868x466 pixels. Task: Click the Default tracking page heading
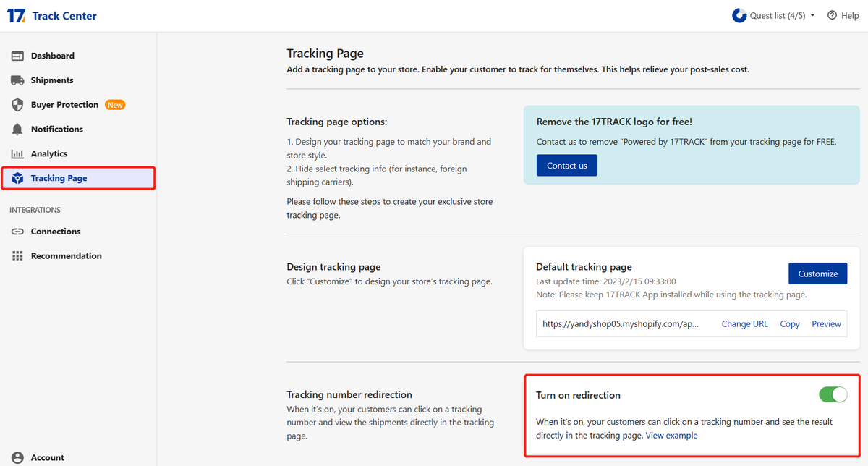pyautogui.click(x=584, y=267)
